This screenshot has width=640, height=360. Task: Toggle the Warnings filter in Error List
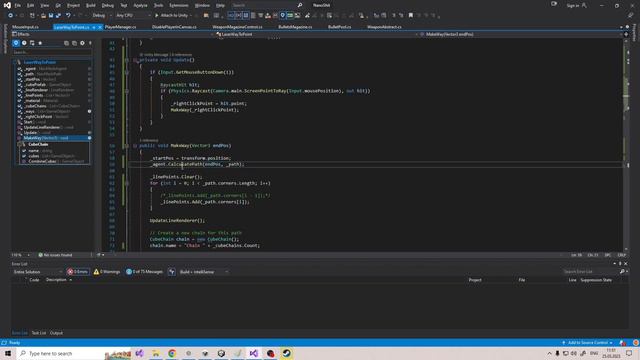click(107, 272)
